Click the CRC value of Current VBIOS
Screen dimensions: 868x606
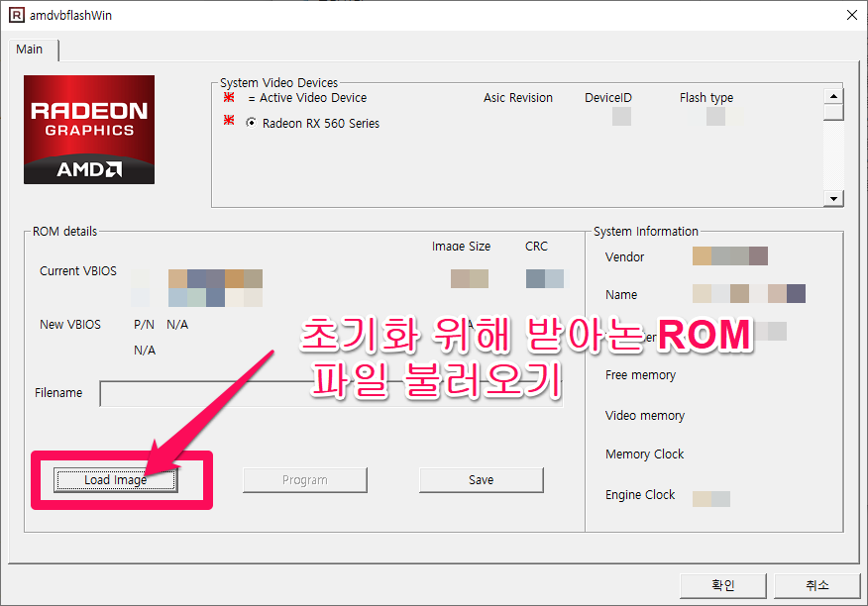544,278
